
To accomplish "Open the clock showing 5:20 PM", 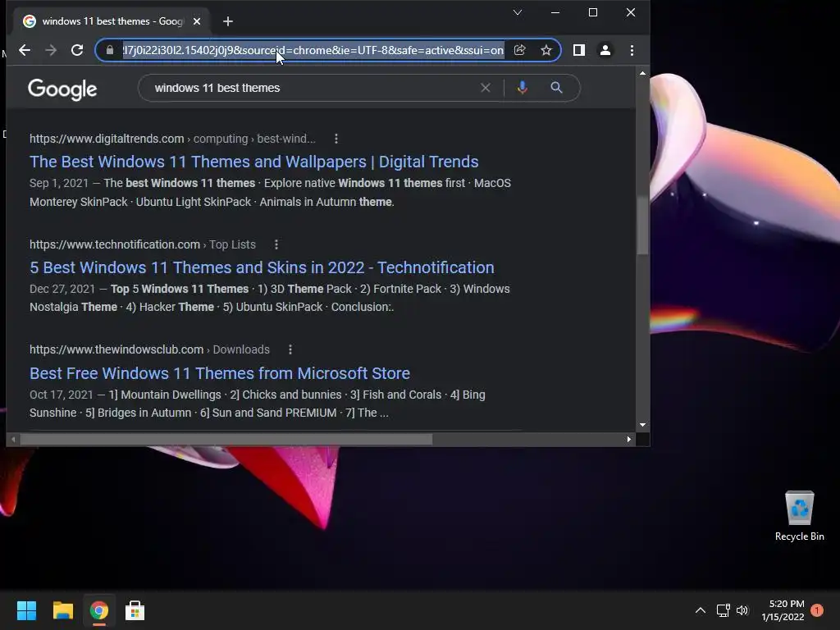I will 783,610.
